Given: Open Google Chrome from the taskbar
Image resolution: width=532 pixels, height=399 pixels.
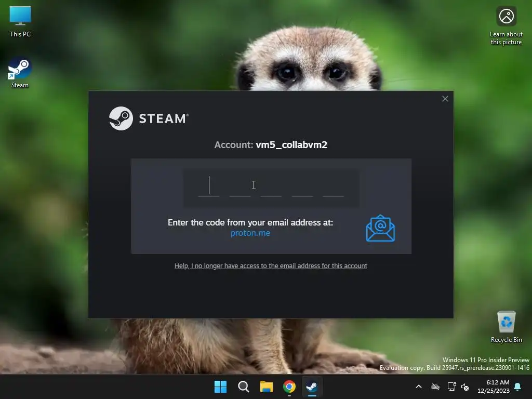Looking at the screenshot, I should pyautogui.click(x=289, y=387).
